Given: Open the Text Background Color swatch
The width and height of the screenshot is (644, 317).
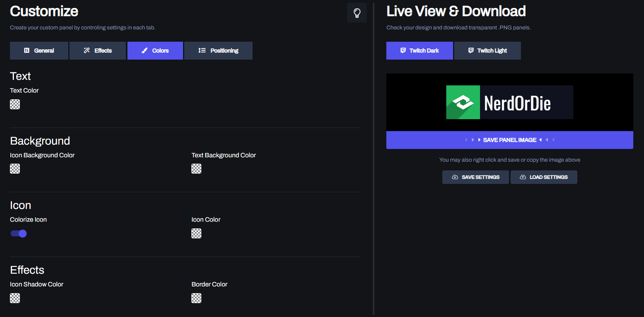Looking at the screenshot, I should pos(196,169).
